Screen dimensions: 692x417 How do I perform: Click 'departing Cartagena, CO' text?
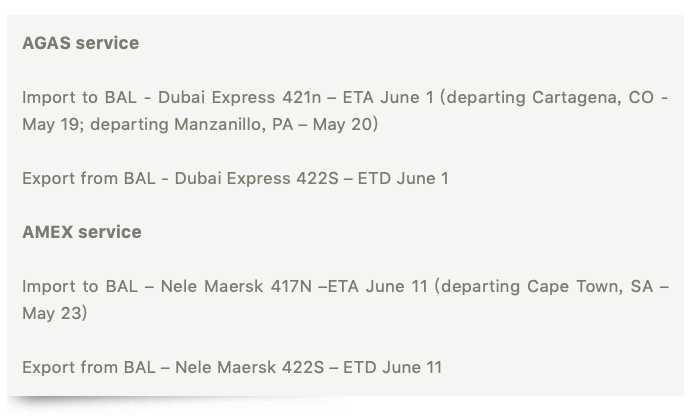pos(550,98)
